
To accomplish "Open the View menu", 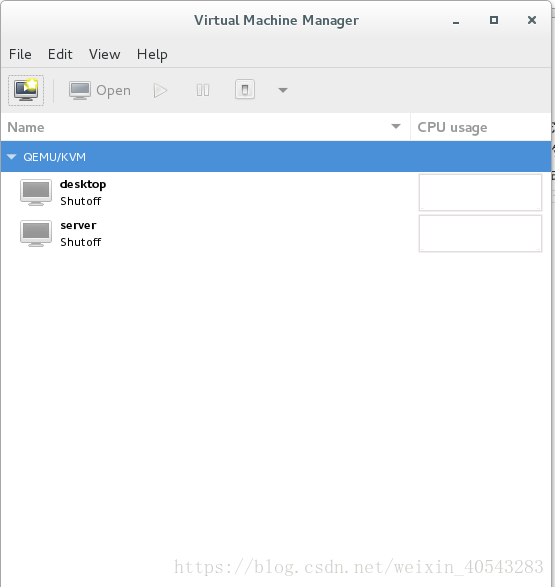I will tap(104, 54).
